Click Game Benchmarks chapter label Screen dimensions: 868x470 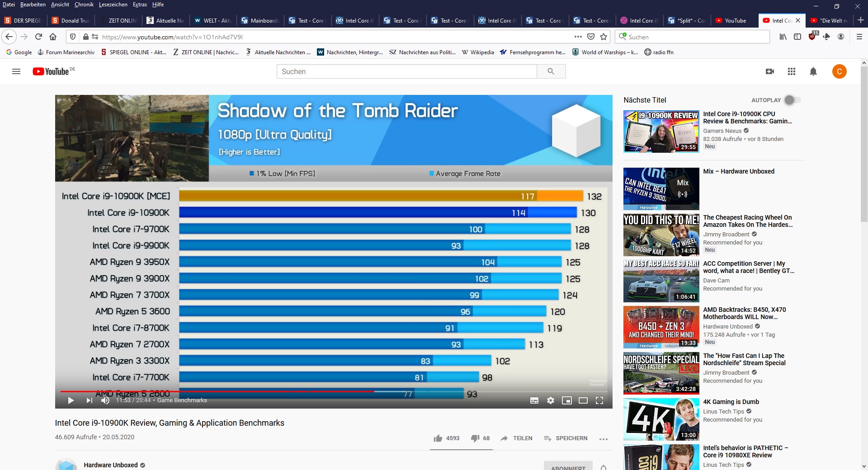182,400
